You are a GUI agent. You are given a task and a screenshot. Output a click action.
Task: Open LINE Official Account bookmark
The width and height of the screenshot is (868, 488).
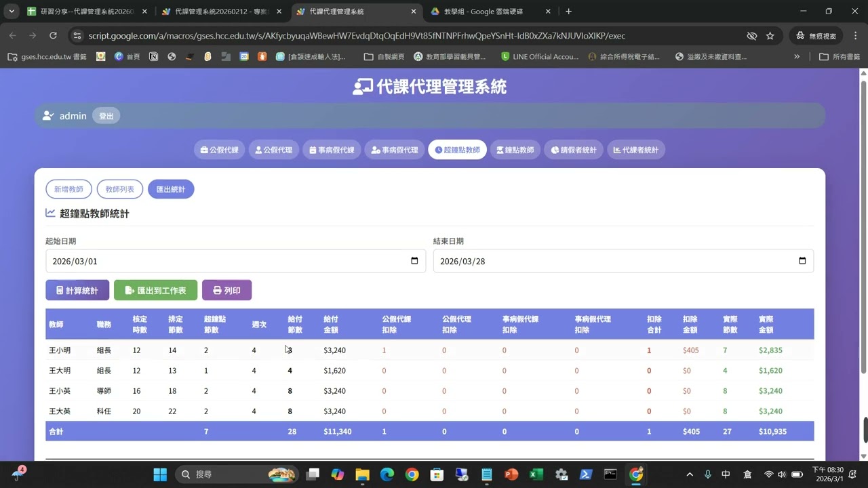click(539, 56)
